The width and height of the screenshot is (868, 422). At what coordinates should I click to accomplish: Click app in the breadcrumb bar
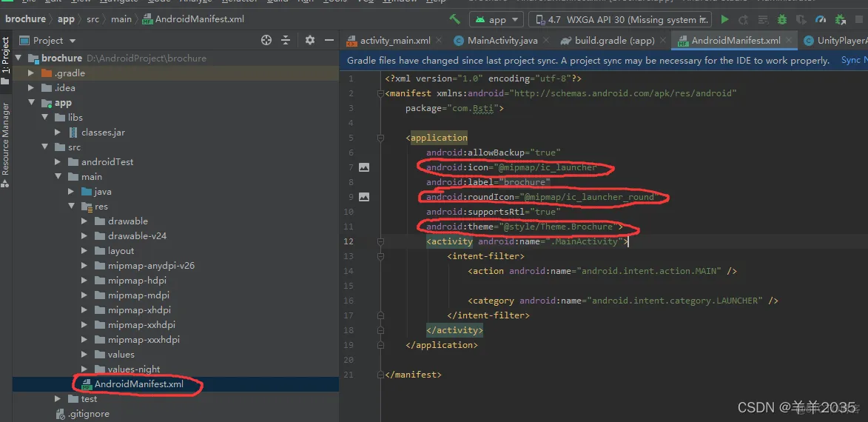click(x=66, y=19)
